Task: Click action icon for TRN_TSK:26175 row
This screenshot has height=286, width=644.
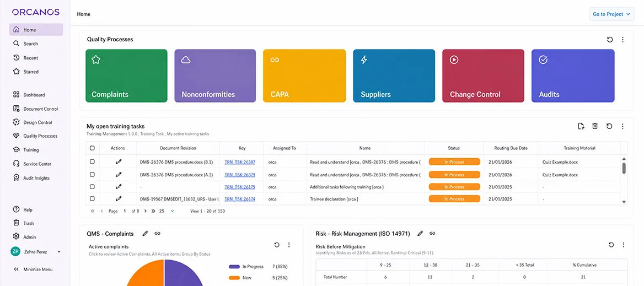Action: [119, 187]
